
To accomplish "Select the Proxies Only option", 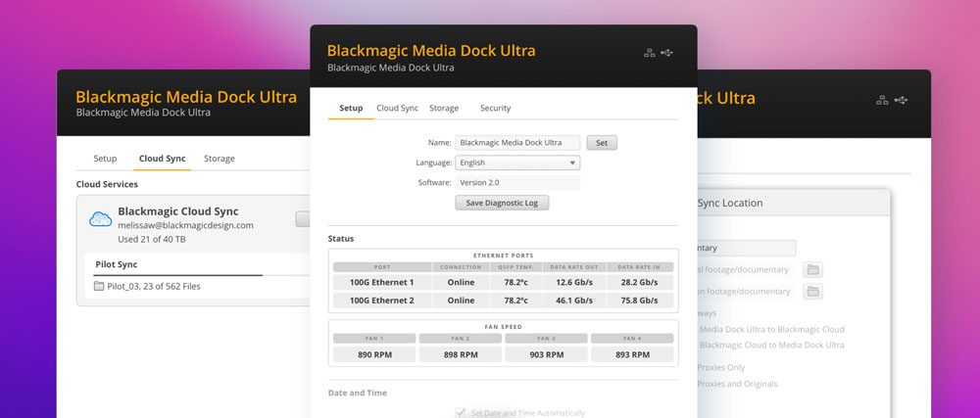I will (x=721, y=367).
